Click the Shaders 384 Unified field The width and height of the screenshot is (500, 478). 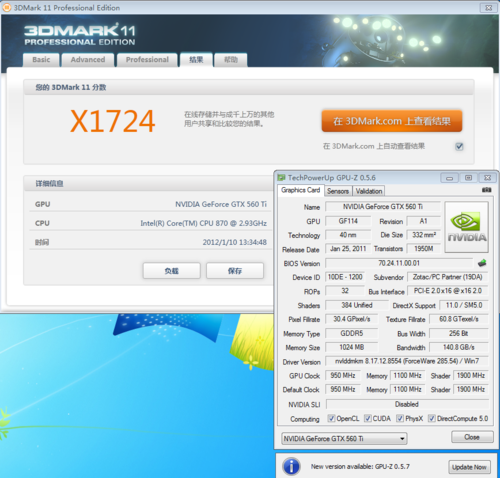coord(357,305)
